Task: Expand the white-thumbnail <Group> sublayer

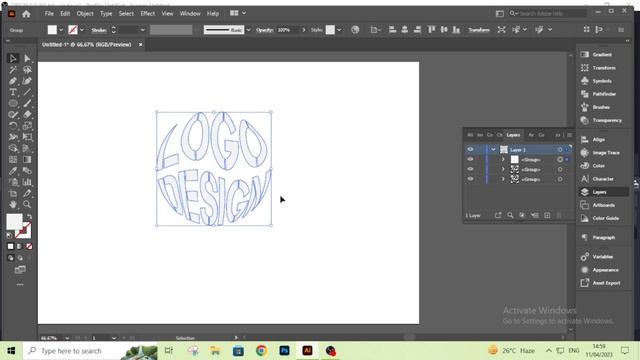Action: (503, 159)
